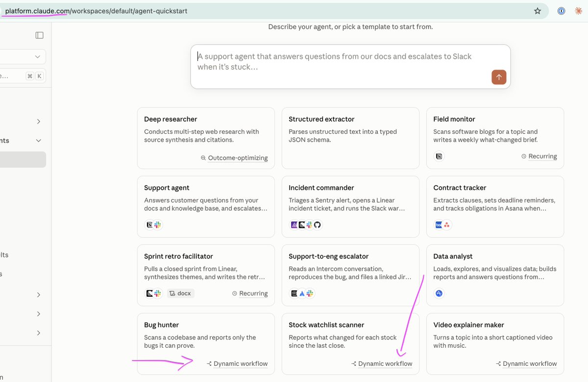Click Dynamic workflow tag on Stock watchlist scanner
This screenshot has height=382, width=588.
pyautogui.click(x=382, y=364)
